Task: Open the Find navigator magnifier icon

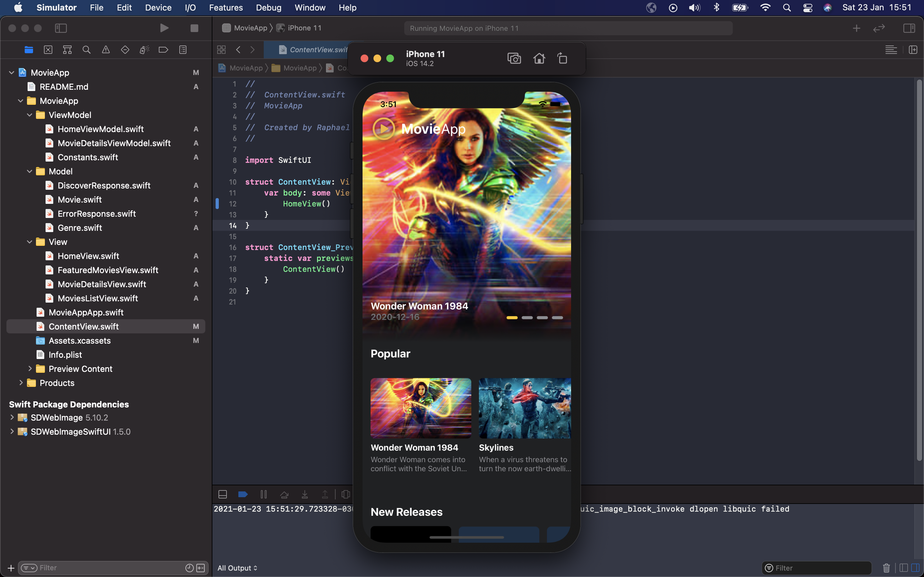Action: (87, 50)
